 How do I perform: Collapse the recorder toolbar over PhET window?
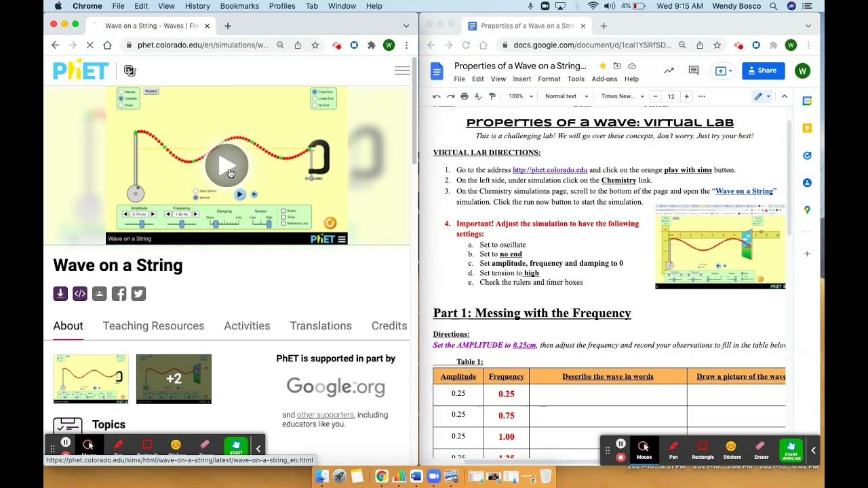point(258,449)
